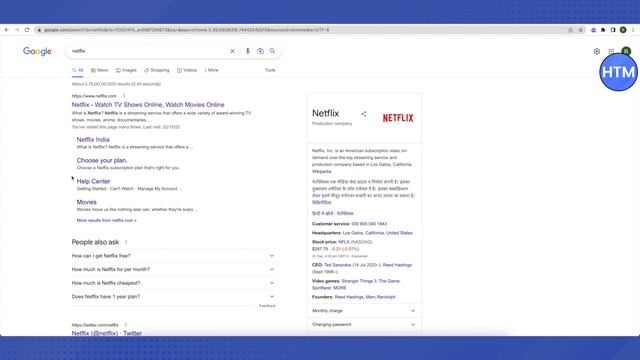This screenshot has width=640, height=360.
Task: Click 'More results from netflix.com'
Action: pyautogui.click(x=107, y=220)
